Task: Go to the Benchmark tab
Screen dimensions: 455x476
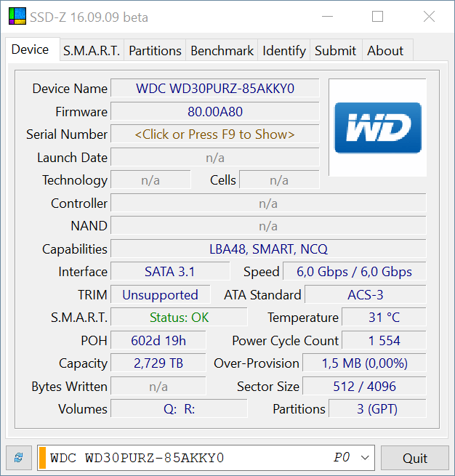Action: (x=222, y=50)
